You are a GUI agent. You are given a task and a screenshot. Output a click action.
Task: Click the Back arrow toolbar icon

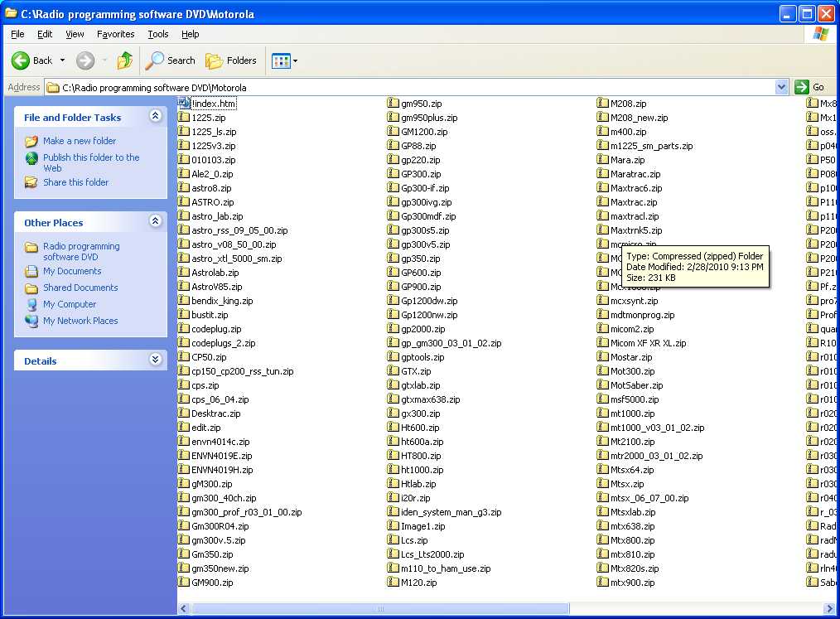coord(22,60)
